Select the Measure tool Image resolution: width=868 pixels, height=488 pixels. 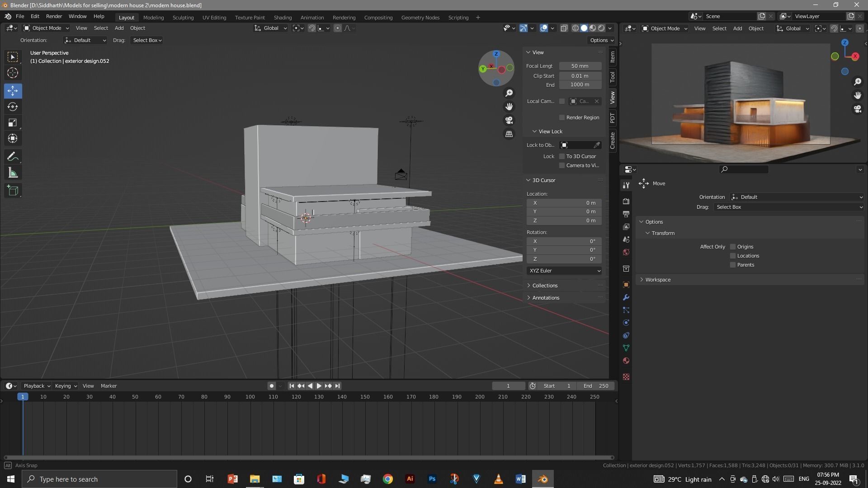(x=13, y=173)
